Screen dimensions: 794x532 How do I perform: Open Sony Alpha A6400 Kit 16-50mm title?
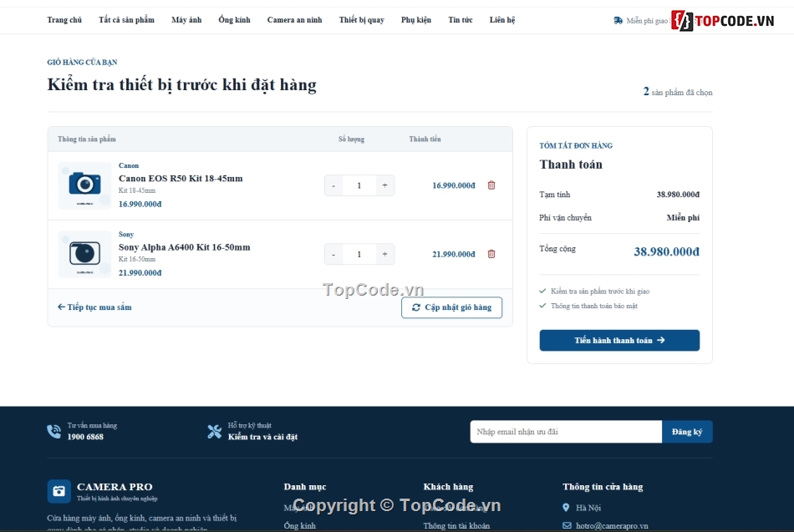click(185, 247)
